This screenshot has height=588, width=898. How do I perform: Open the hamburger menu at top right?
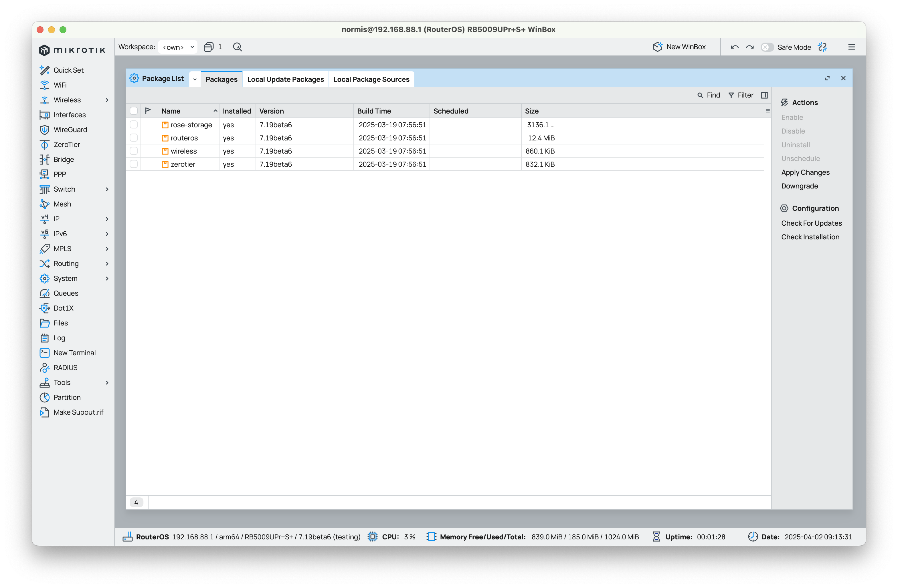tap(851, 47)
